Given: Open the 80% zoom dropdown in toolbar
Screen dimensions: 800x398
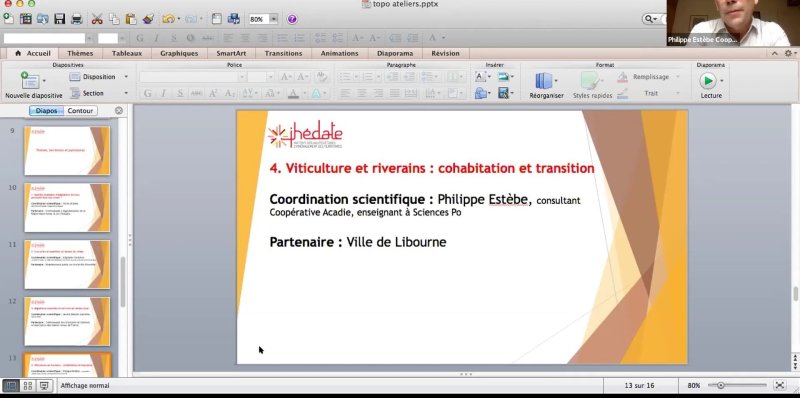Looking at the screenshot, I should point(273,19).
